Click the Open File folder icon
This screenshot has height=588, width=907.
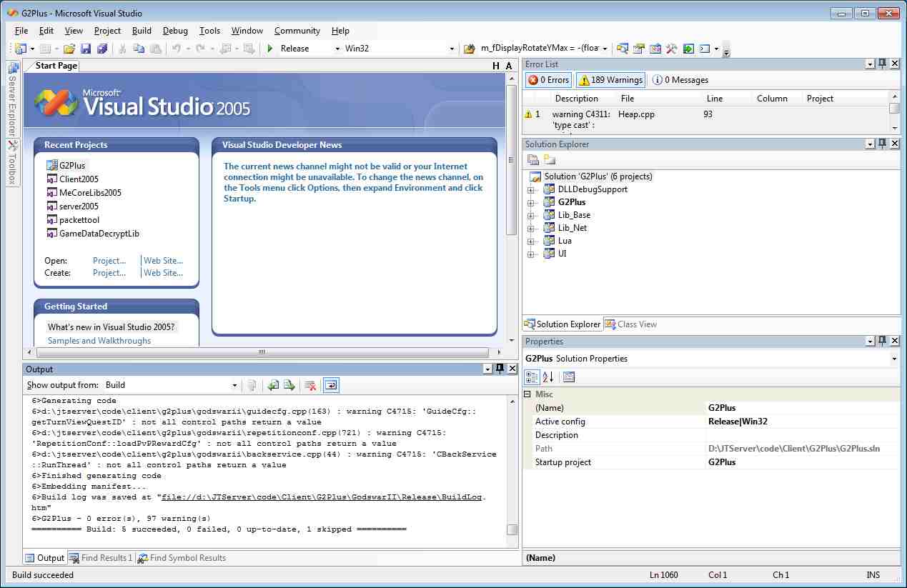click(69, 49)
